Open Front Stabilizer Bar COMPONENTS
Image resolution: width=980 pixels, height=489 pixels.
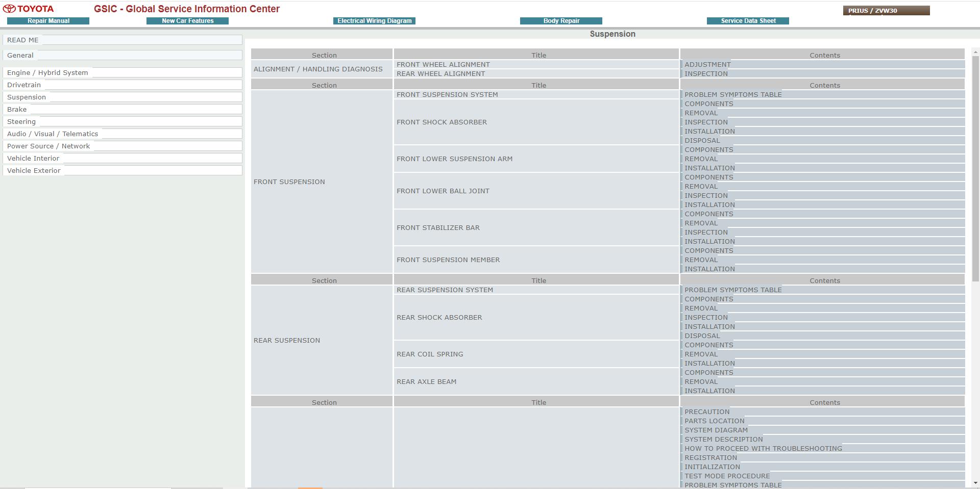(708, 214)
